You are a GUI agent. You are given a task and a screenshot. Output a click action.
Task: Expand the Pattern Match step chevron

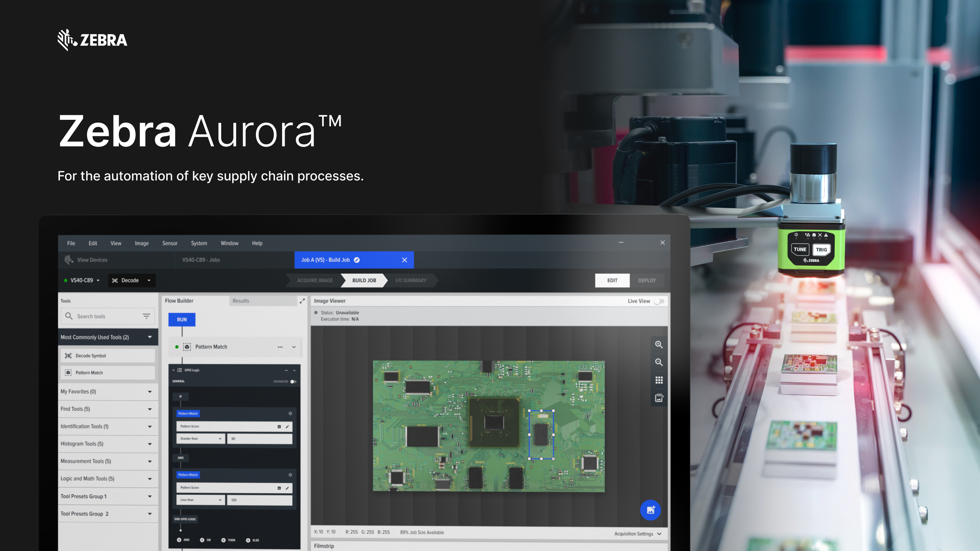tap(294, 347)
